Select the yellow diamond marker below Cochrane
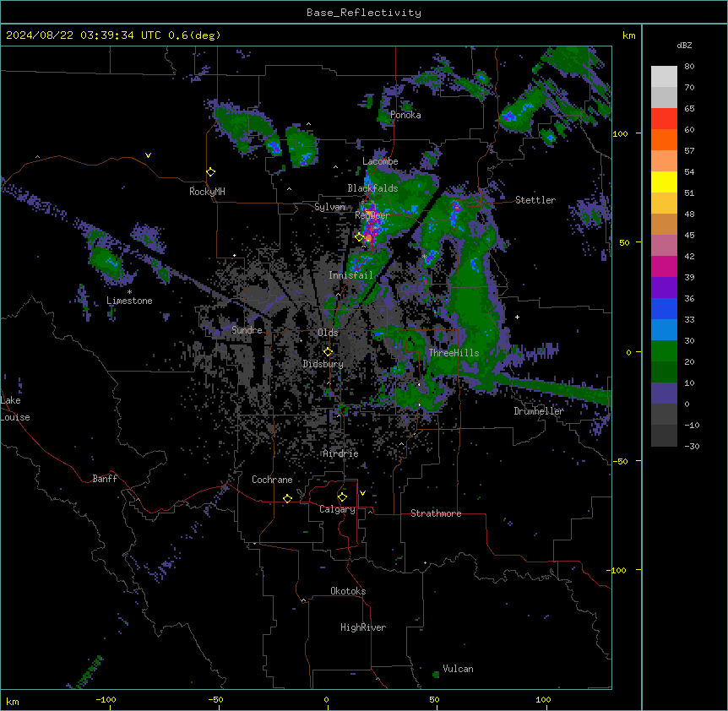The image size is (728, 711). tap(287, 498)
